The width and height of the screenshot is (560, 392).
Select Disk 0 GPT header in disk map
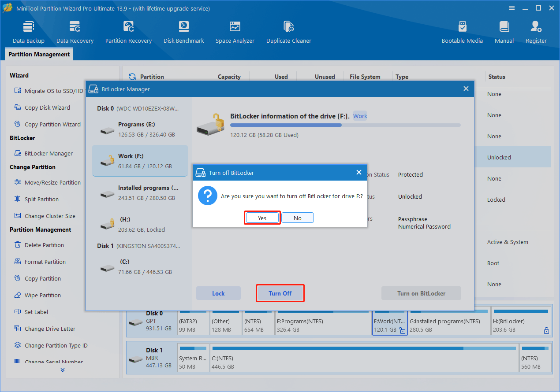(x=152, y=321)
